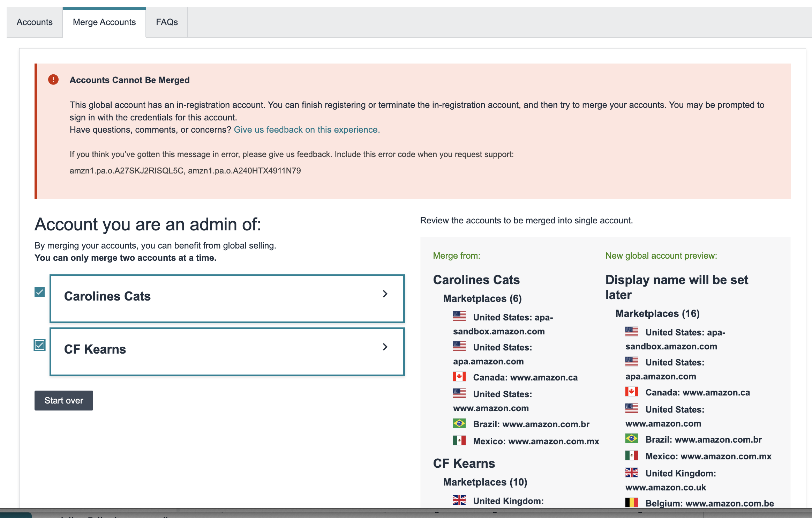Viewport: 812px width, 518px height.
Task: Click CF Kearns account card
Action: [227, 352]
